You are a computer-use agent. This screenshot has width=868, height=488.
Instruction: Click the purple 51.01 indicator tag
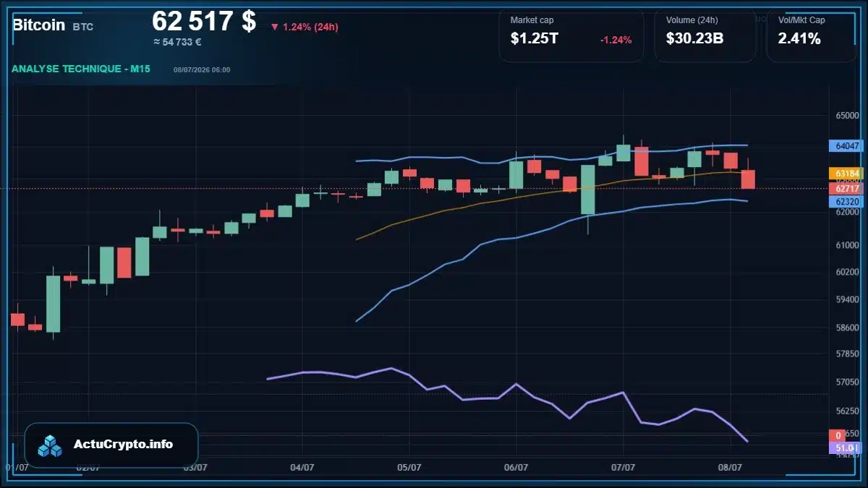click(x=846, y=448)
